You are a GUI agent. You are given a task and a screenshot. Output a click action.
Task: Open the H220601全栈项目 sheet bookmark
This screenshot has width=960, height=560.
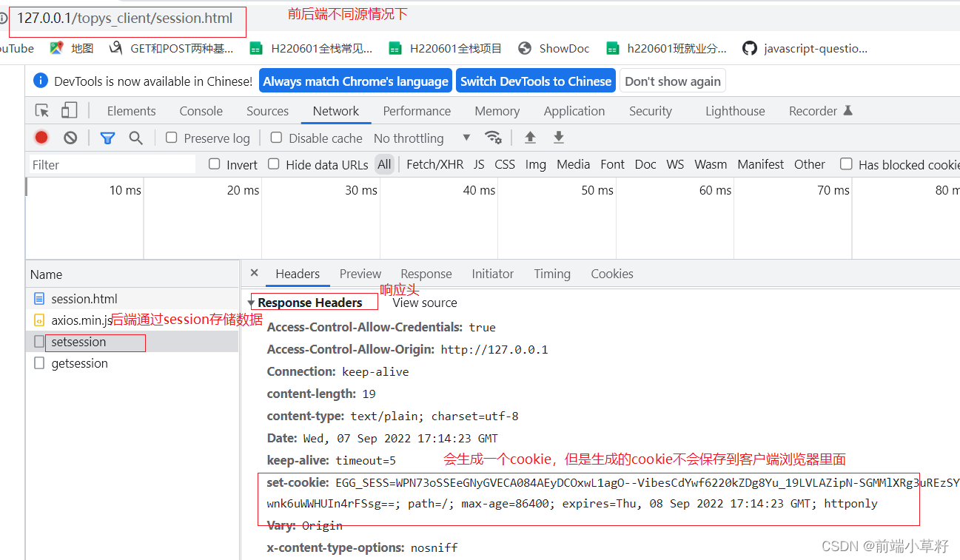[x=446, y=48]
